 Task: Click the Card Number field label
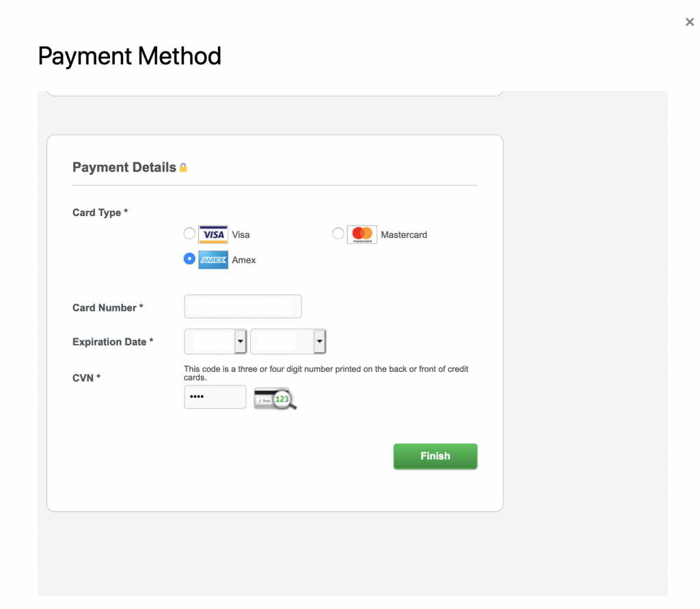[x=107, y=308]
